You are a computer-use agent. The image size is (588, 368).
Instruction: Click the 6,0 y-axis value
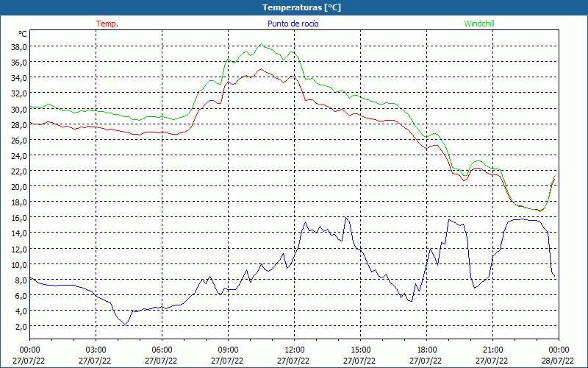[x=21, y=296]
